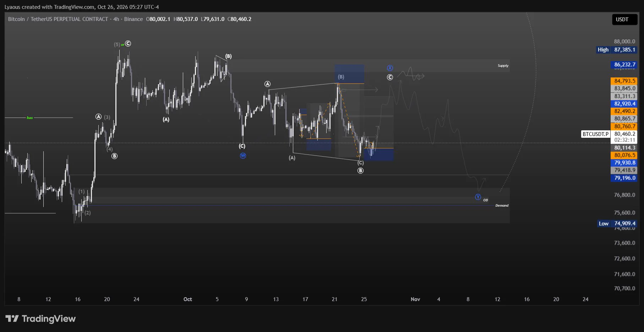Click the 79,418.9 price label
The height and width of the screenshot is (332, 644).
pos(624,170)
